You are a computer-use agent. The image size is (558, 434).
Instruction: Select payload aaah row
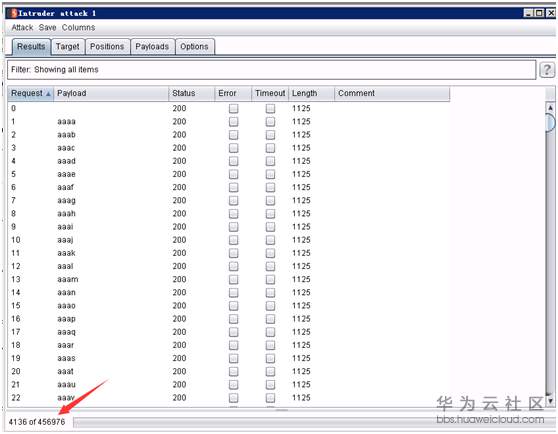tap(228, 214)
